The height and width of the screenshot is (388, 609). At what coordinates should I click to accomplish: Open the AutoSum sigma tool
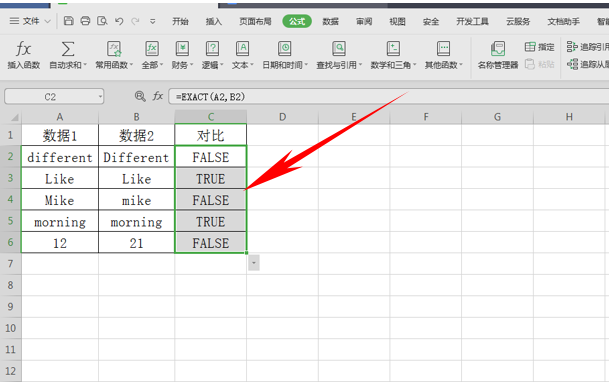(x=68, y=49)
